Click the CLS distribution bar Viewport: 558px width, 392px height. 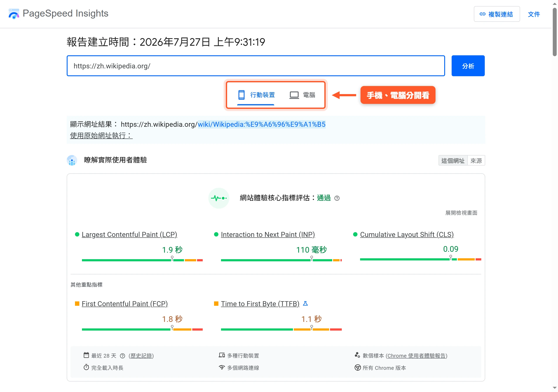pyautogui.click(x=420, y=259)
